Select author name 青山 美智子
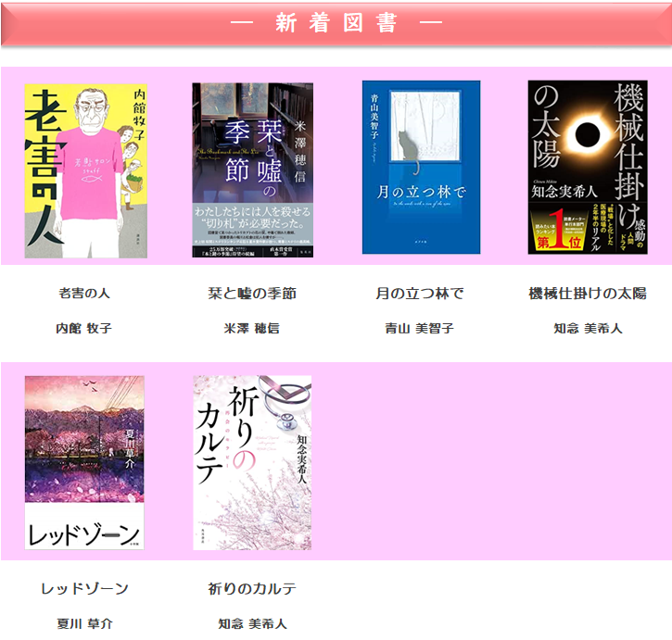Viewport: 672px width, 640px height. pos(420,329)
